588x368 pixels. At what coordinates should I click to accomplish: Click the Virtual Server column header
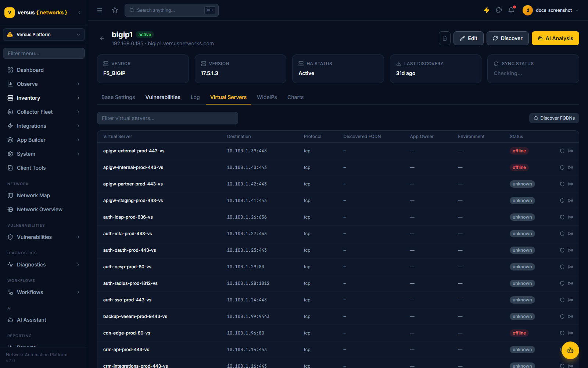coord(118,137)
